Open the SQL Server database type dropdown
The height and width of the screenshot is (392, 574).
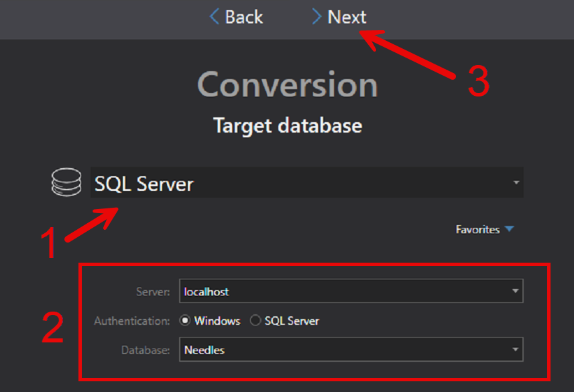[x=306, y=182]
